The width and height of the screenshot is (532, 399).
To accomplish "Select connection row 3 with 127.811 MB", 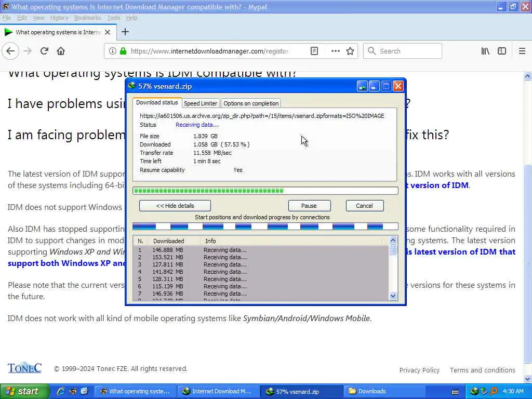I will point(261,264).
